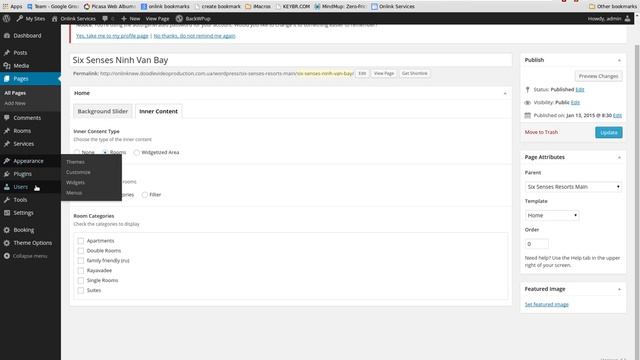The height and width of the screenshot is (360, 640).
Task: Open Customize in Appearance submenu
Action: (78, 172)
